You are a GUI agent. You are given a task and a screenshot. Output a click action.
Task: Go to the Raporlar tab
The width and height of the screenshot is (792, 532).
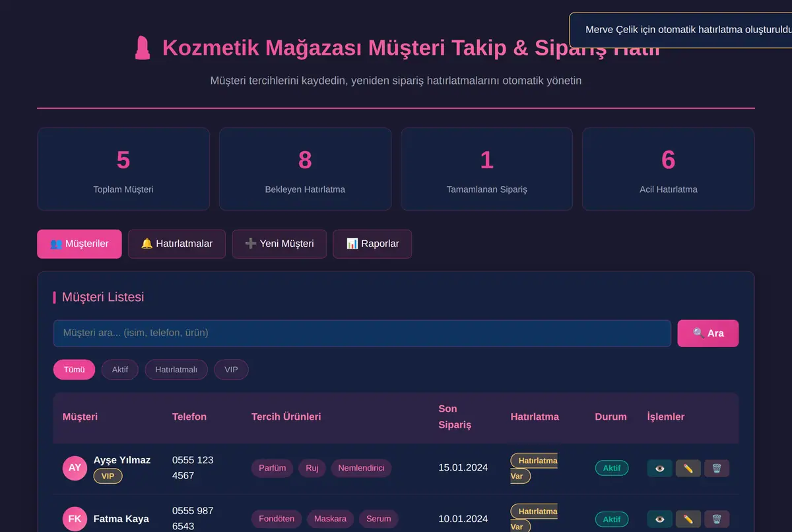coord(372,244)
